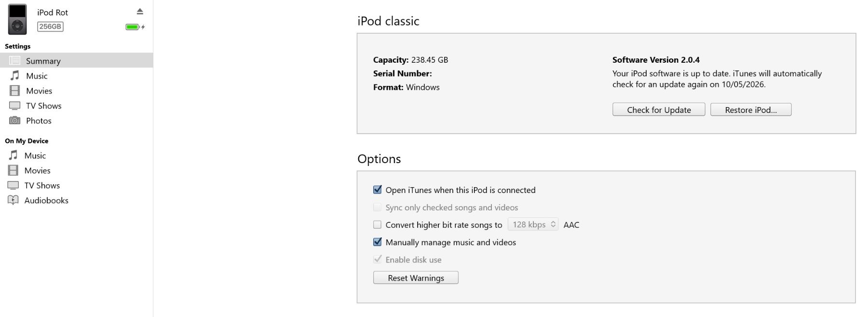
Task: Click the Photos camera icon under Settings
Action: tap(15, 120)
